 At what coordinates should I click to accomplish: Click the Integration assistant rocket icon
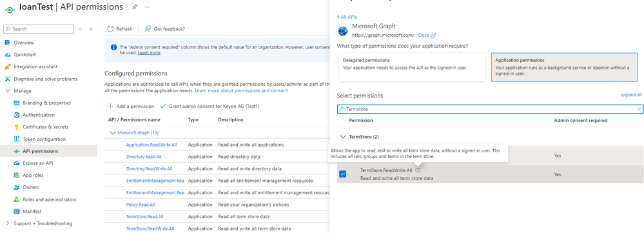point(7,66)
